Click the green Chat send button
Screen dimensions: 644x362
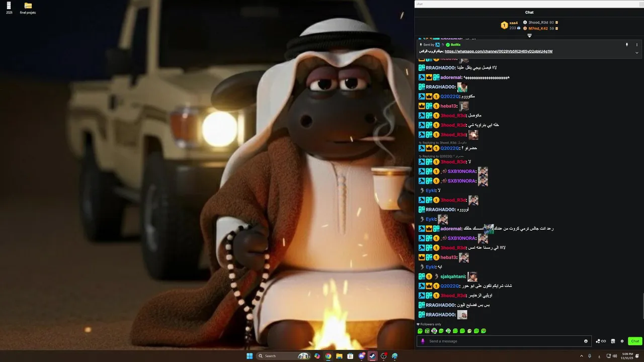635,341
